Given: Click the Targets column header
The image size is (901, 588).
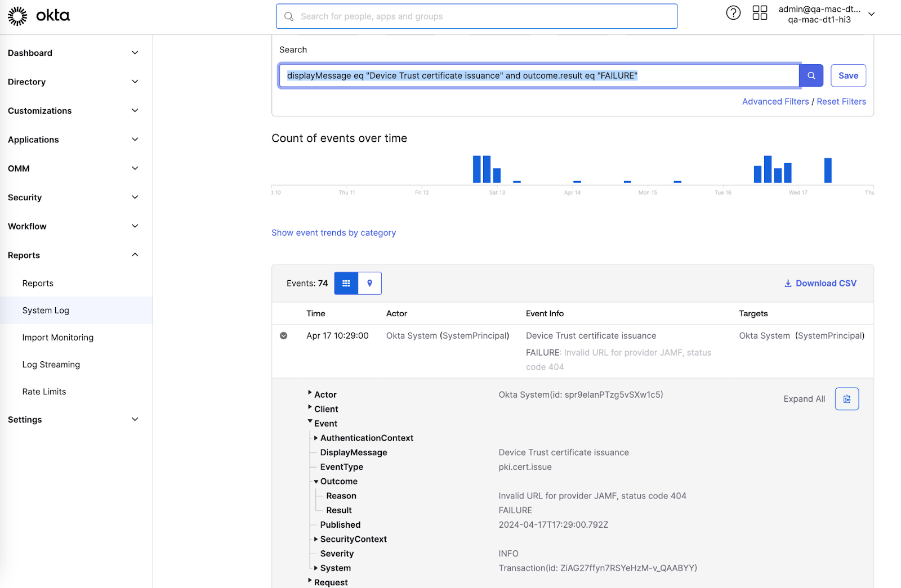Looking at the screenshot, I should pos(753,314).
